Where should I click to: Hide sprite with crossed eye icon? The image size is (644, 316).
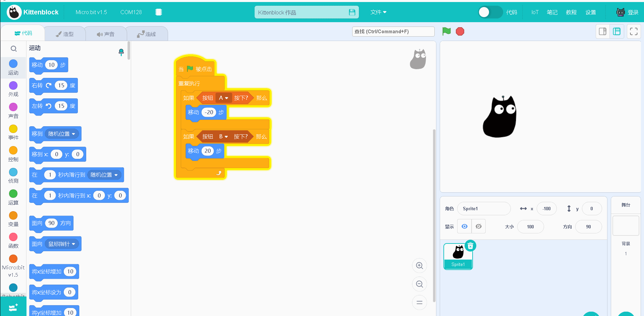click(479, 226)
